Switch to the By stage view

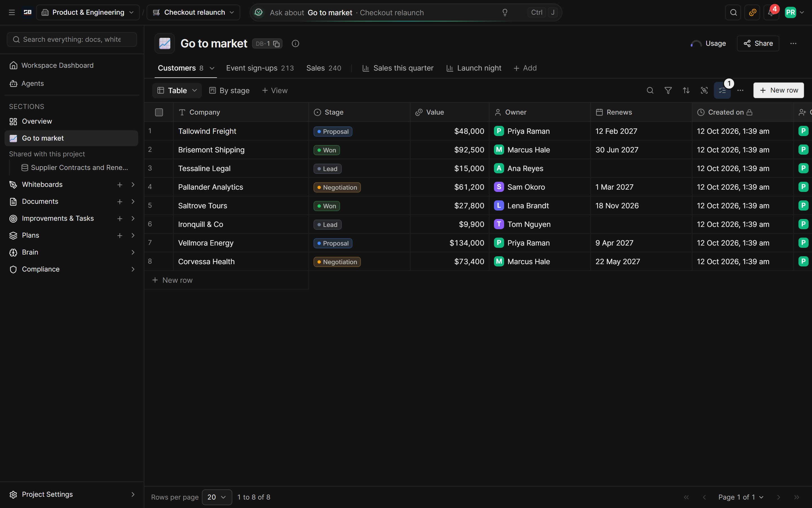[x=229, y=90]
